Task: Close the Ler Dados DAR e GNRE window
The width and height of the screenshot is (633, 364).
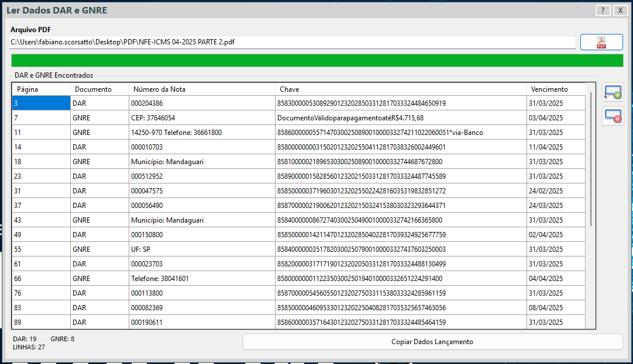Action: 620,11
